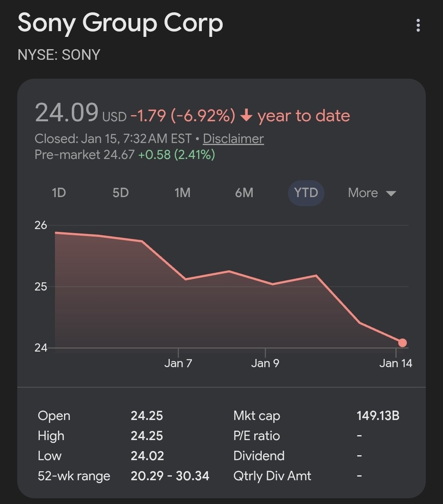Click the Jan 7 chart axis marker

[x=178, y=363]
